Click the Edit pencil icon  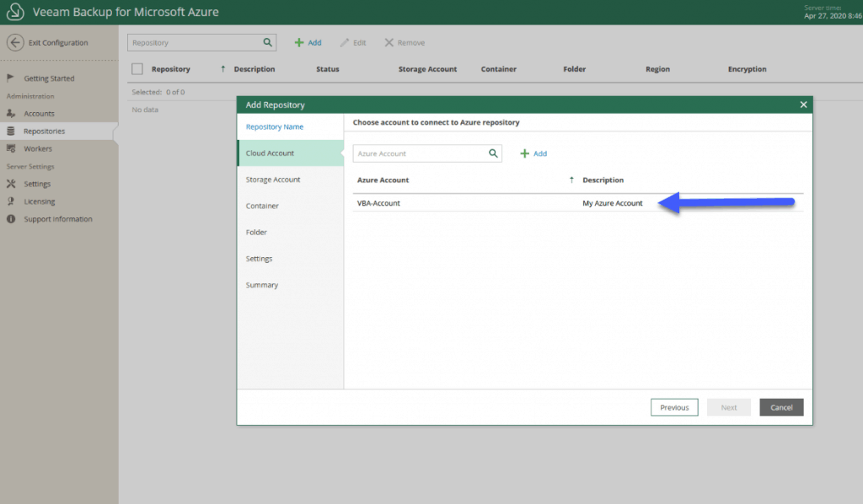click(345, 42)
